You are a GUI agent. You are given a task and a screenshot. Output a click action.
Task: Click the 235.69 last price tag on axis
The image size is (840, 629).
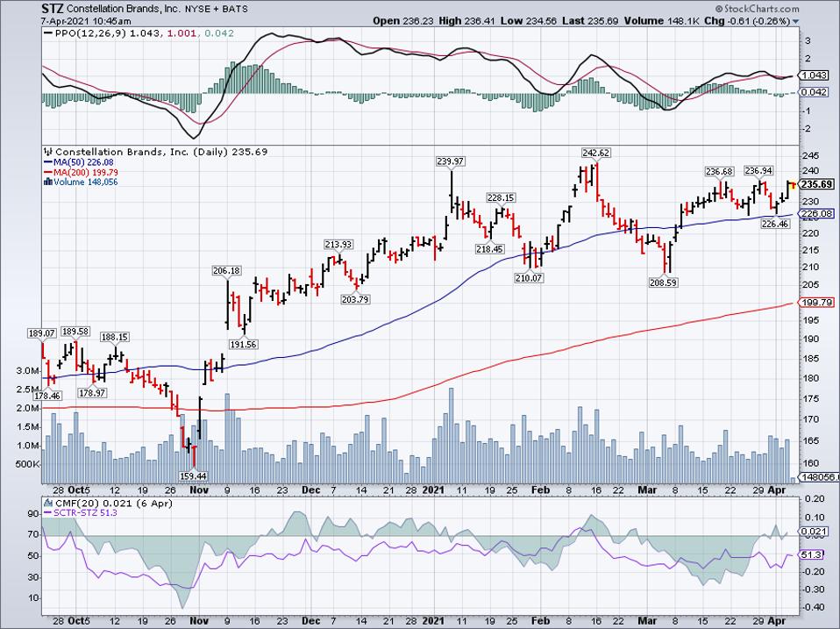click(x=816, y=184)
